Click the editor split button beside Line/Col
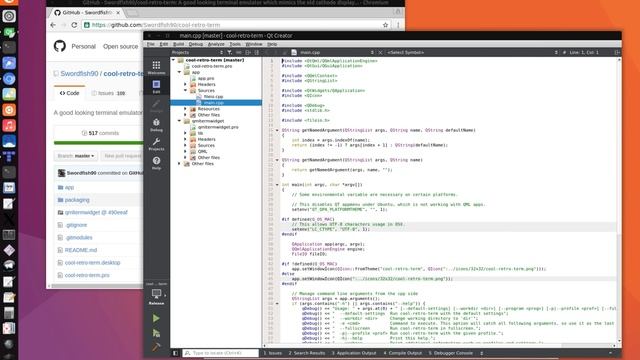The width and height of the screenshot is (640, 360). [617, 52]
